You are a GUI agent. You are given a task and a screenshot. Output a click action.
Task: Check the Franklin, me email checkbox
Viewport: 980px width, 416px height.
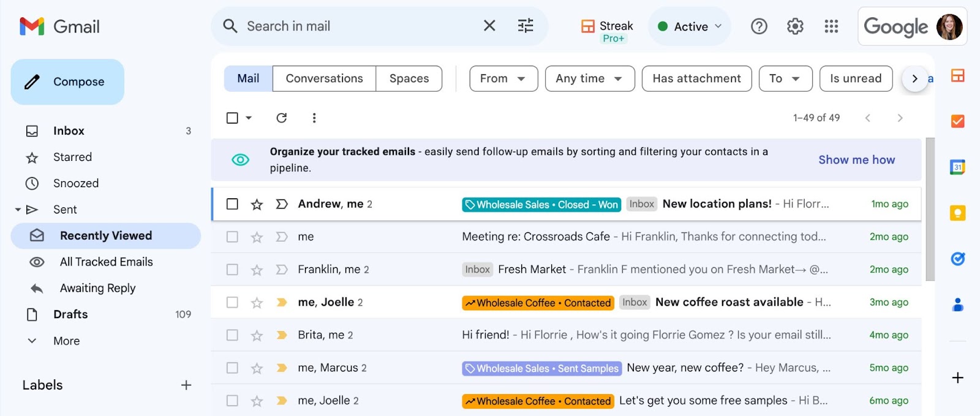coord(232,269)
